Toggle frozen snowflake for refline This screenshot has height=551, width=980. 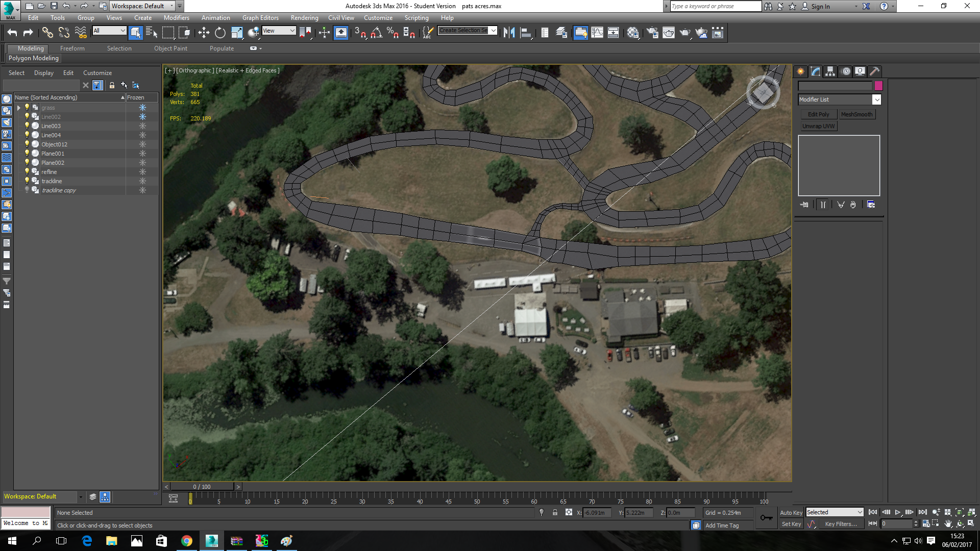[x=142, y=172]
